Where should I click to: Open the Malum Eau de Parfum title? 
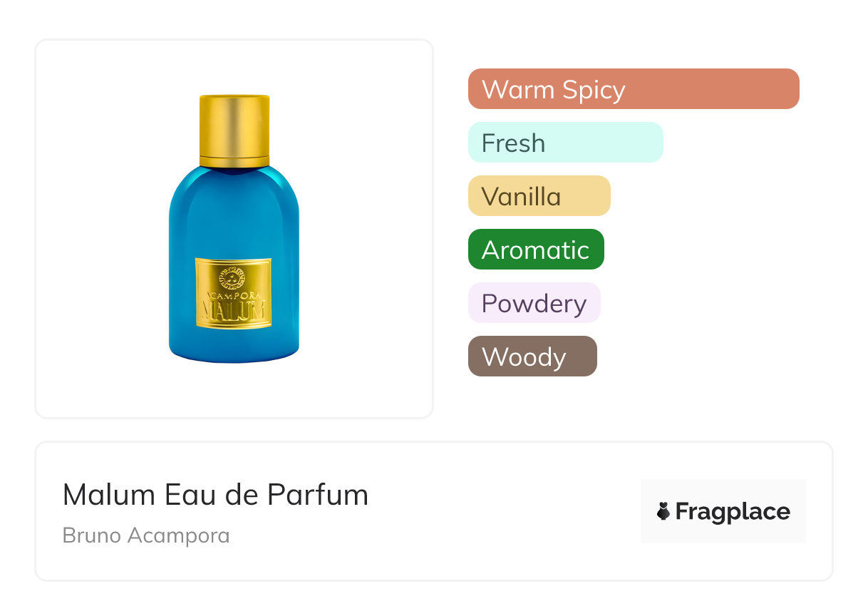[x=216, y=495]
